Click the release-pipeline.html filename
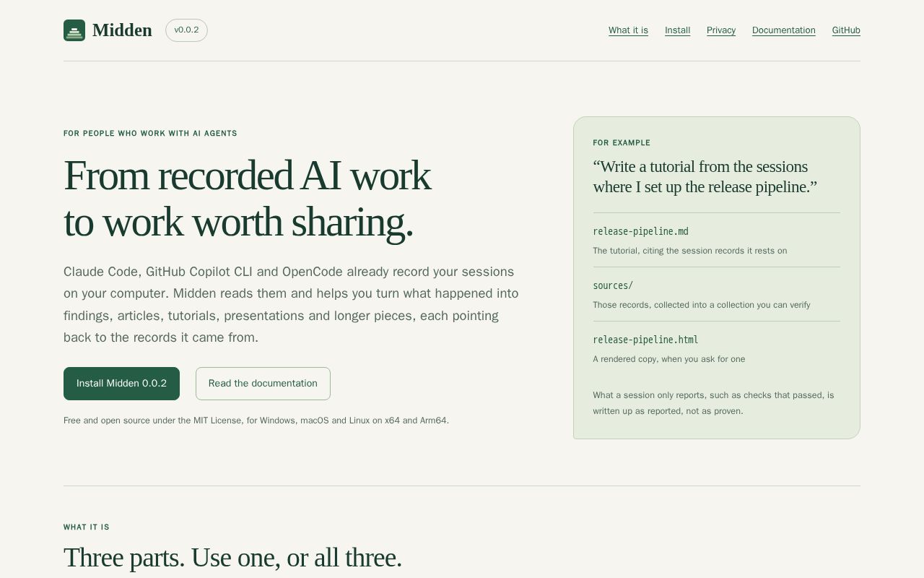The height and width of the screenshot is (578, 924). (645, 340)
